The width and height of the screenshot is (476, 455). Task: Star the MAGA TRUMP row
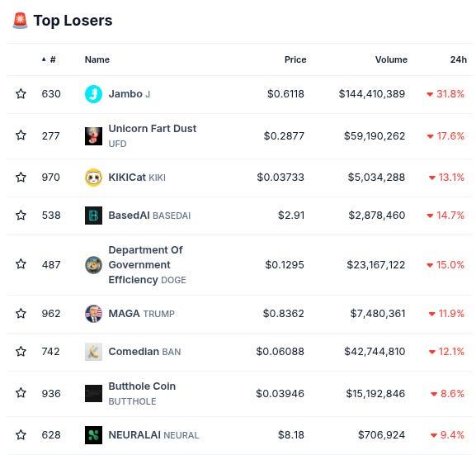tap(21, 313)
